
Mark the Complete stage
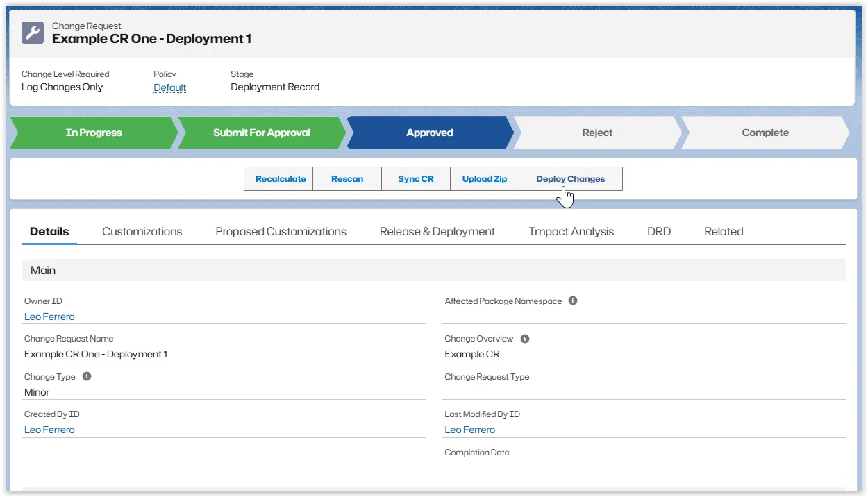[765, 133]
